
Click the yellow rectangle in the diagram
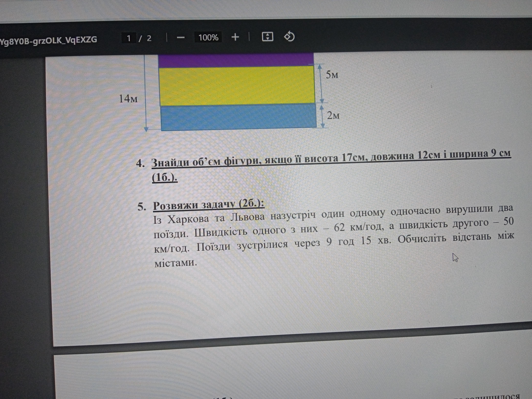(237, 85)
